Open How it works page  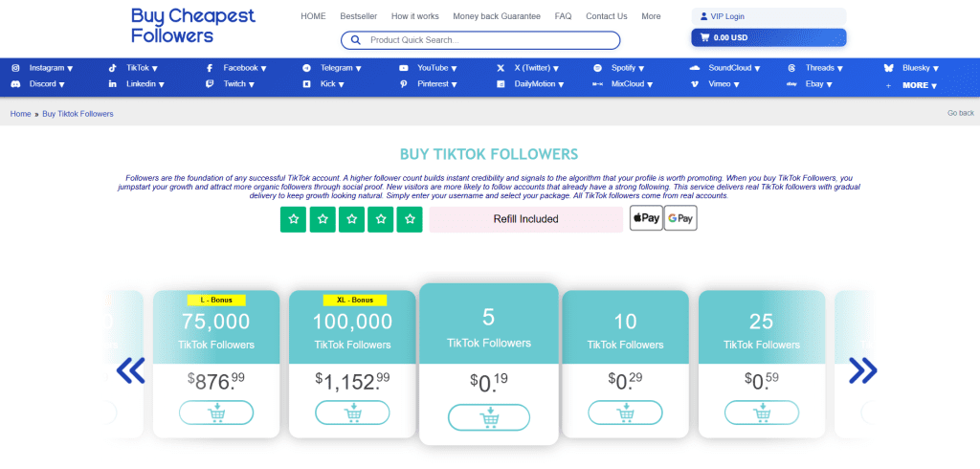415,16
